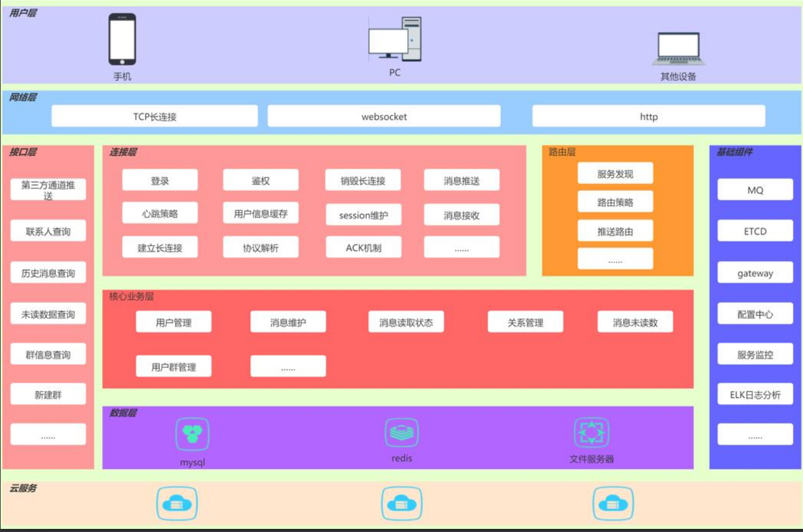
Task: Click the PC desktop computer icon
Action: coord(395,38)
